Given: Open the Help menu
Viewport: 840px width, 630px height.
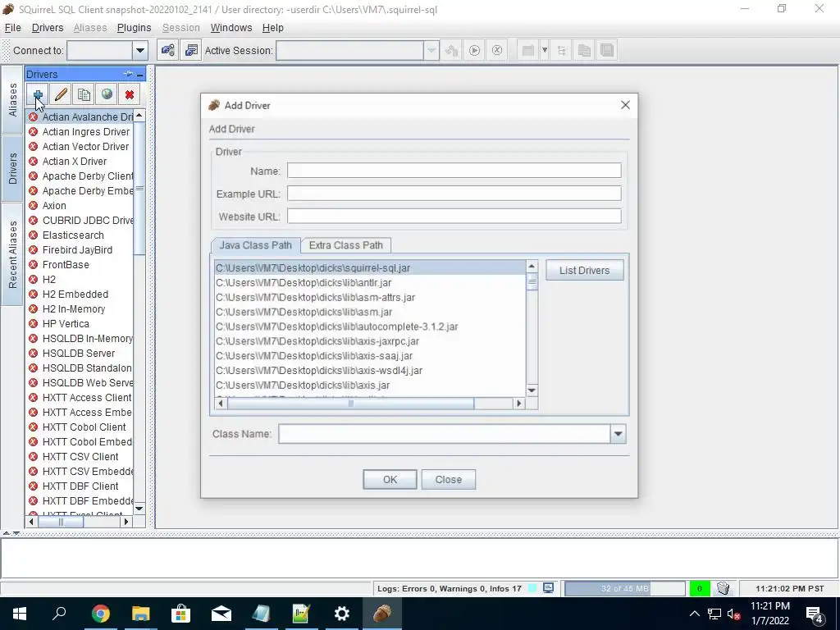Looking at the screenshot, I should pyautogui.click(x=272, y=28).
